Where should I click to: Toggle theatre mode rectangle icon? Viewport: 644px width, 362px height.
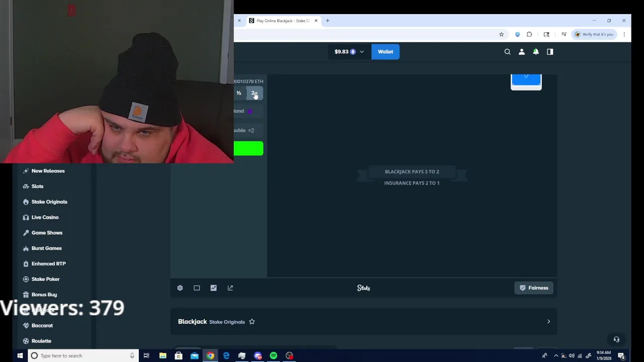(197, 288)
